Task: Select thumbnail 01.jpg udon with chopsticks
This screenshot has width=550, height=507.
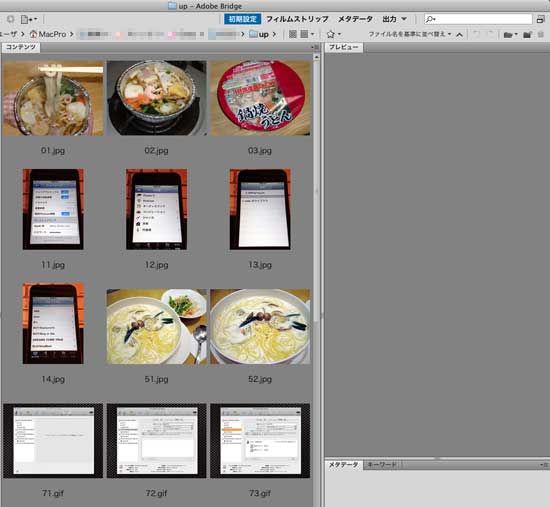Action: click(53, 98)
